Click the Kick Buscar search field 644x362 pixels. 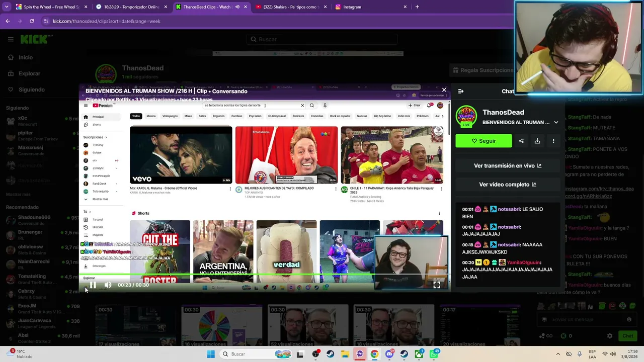click(x=322, y=39)
